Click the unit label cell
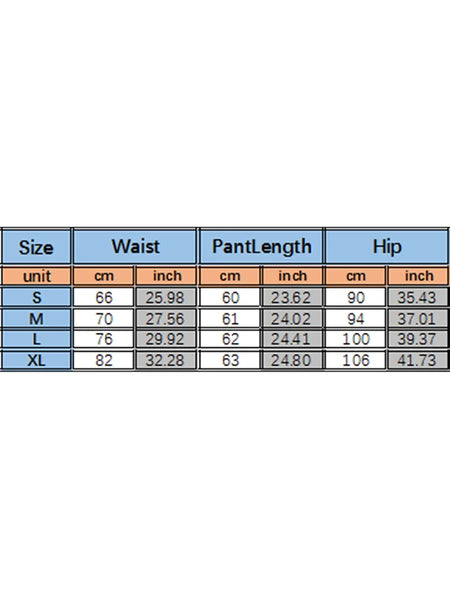 pos(36,276)
